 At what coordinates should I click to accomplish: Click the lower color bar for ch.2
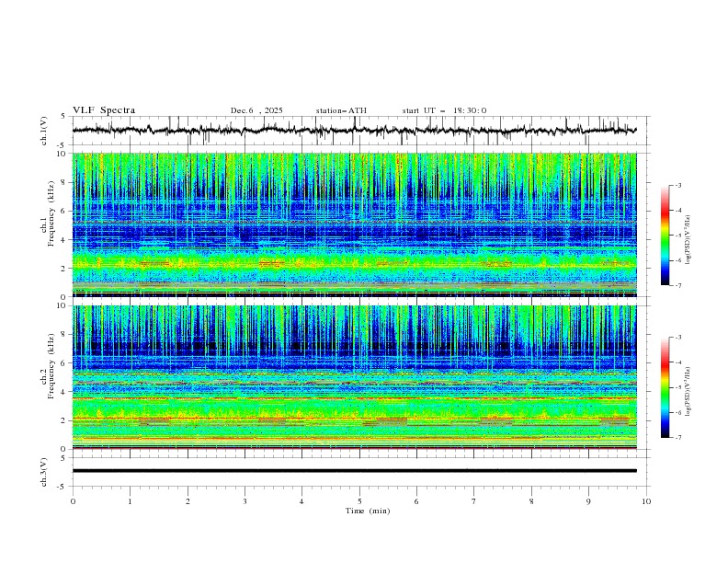pos(665,387)
